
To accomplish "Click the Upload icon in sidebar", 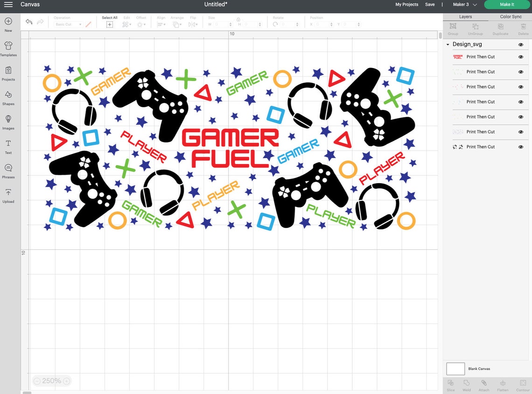I will (x=8, y=195).
